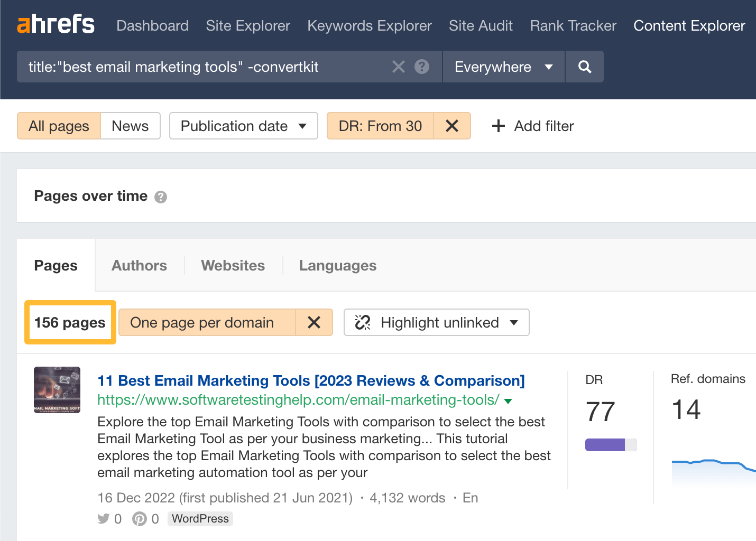This screenshot has width=756, height=541.
Task: Switch to the Authors tab
Action: (139, 265)
